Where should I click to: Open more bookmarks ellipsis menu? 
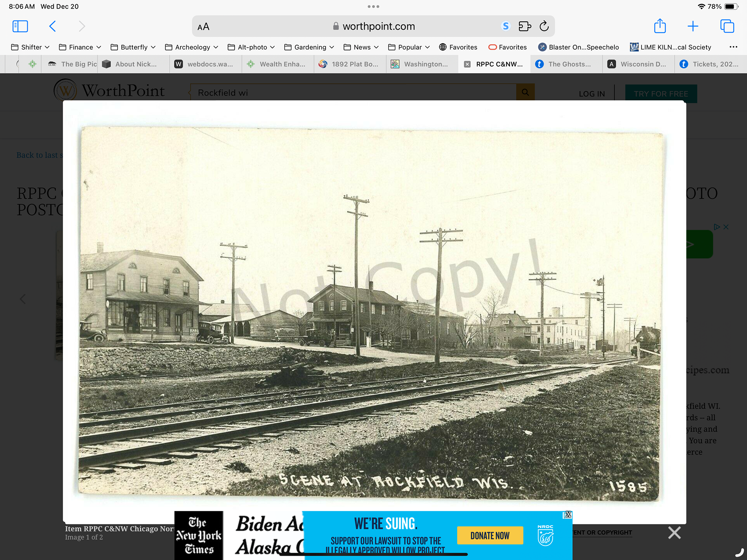(733, 47)
